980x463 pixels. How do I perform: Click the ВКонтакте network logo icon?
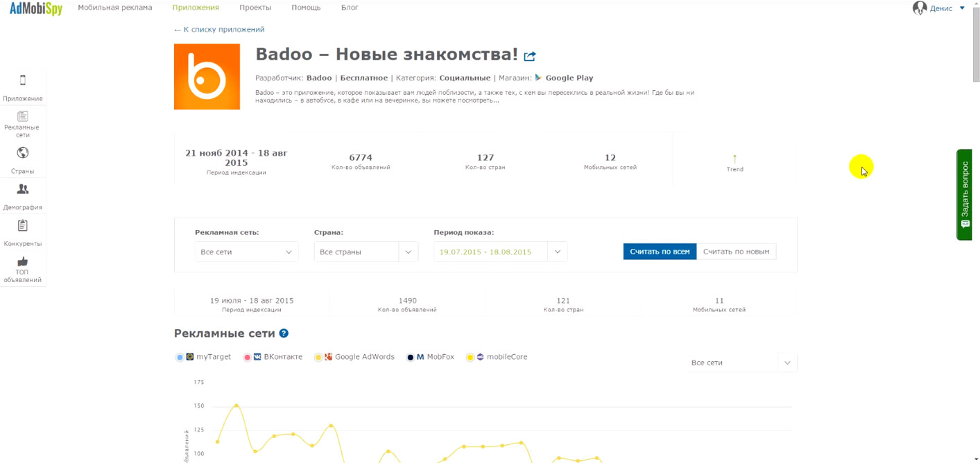(x=257, y=357)
